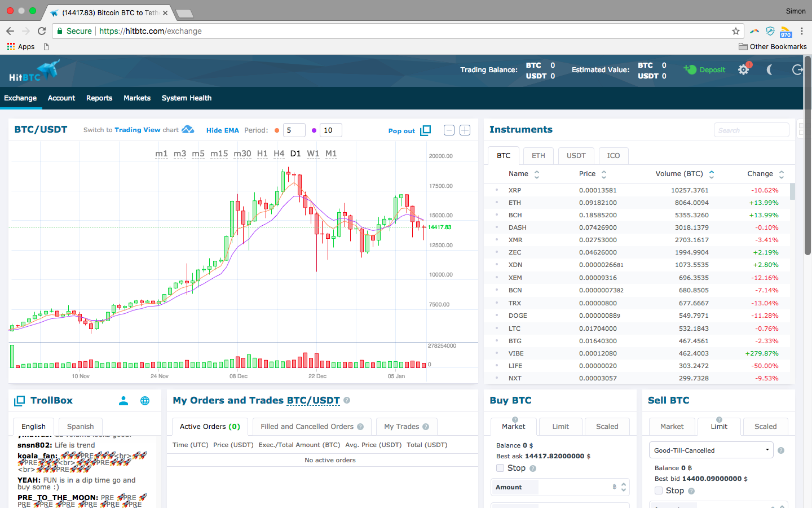Click the TrollBox pop-out icon
This screenshot has width=812, height=508.
coord(19,401)
